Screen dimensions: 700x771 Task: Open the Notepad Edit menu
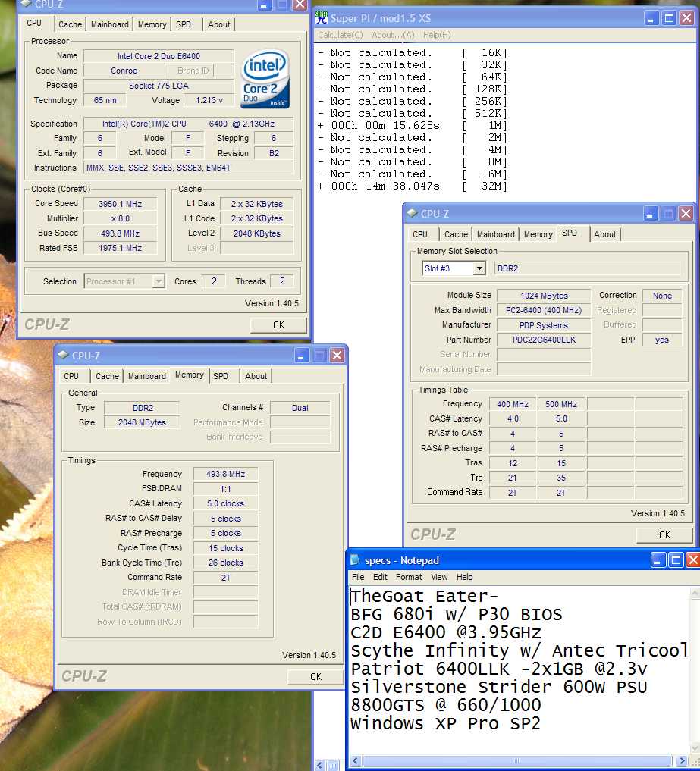(x=380, y=577)
